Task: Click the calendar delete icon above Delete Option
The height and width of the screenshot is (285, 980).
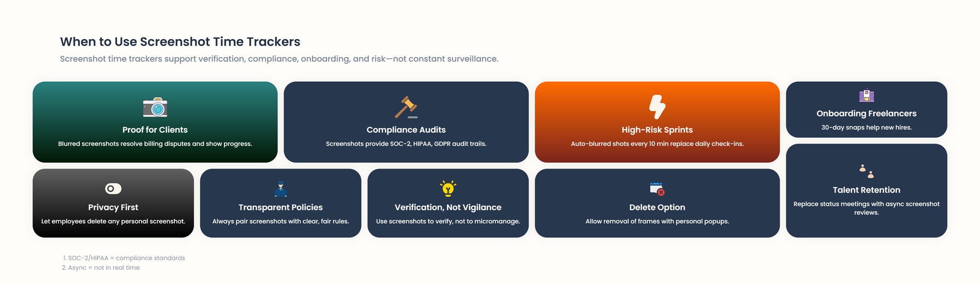Action: (x=657, y=189)
